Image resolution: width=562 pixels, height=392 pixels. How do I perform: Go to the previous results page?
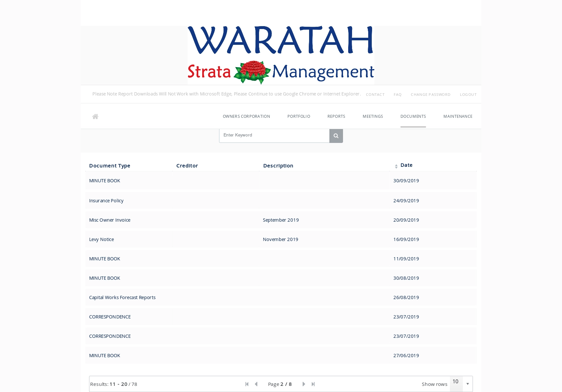(x=256, y=384)
